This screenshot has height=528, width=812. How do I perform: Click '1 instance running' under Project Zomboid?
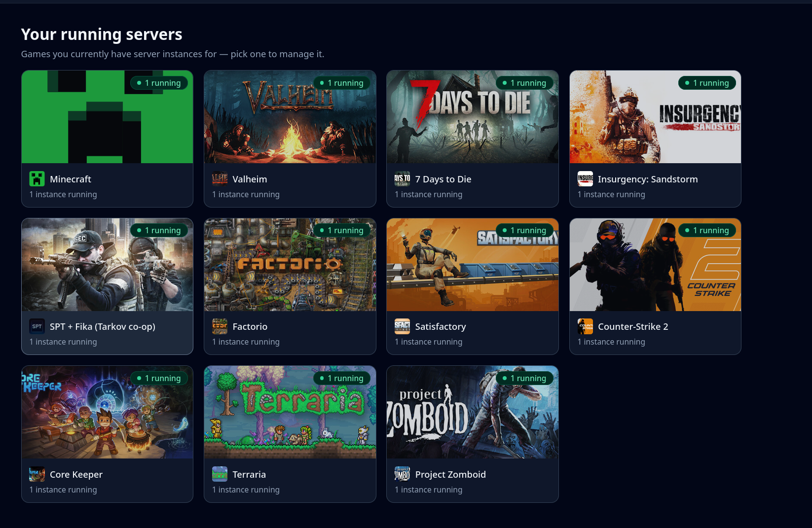pos(429,490)
